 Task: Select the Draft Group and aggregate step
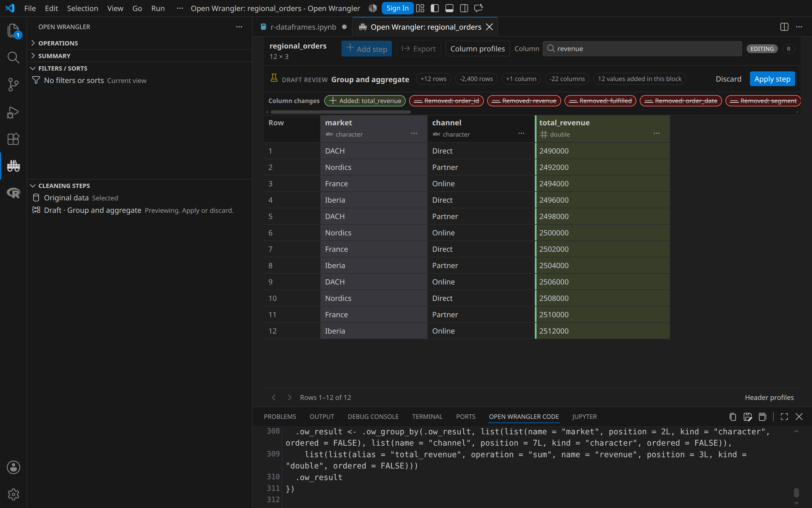[139, 210]
